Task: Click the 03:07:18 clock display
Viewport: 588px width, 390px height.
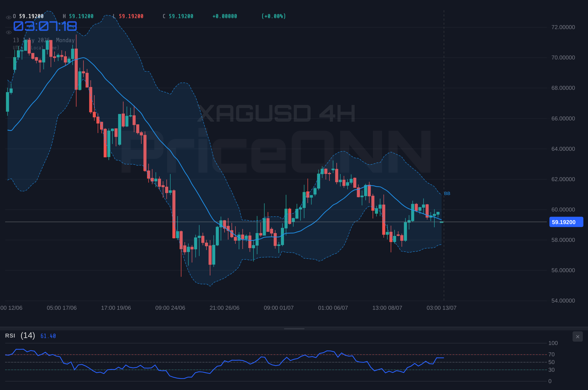Action: tap(45, 26)
